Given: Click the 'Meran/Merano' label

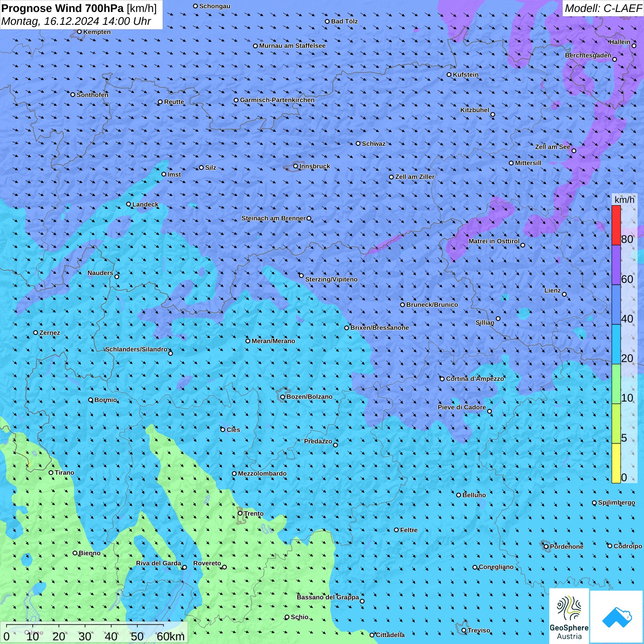Looking at the screenshot, I should (273, 341).
